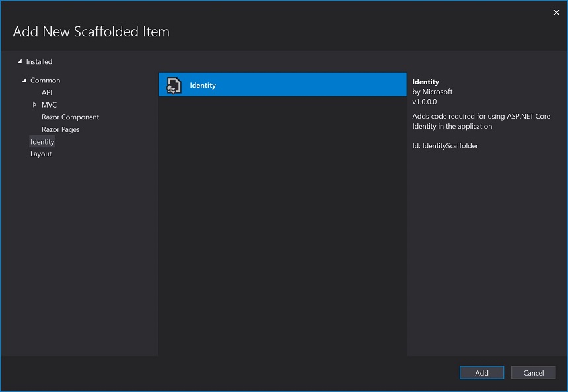Select the Installed root node

[x=39, y=62]
